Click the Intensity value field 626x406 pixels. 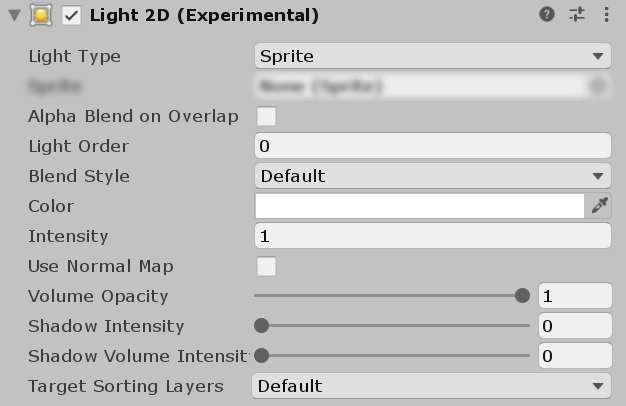(x=432, y=236)
